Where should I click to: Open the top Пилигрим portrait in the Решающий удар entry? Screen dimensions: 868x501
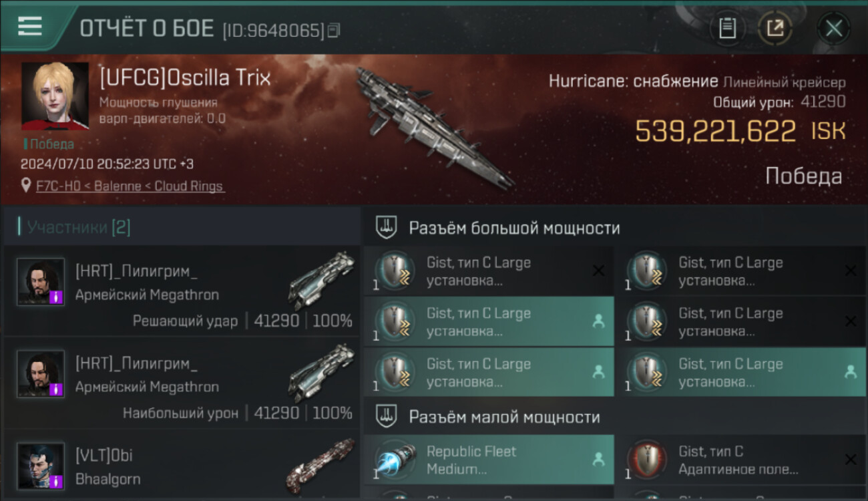point(41,282)
